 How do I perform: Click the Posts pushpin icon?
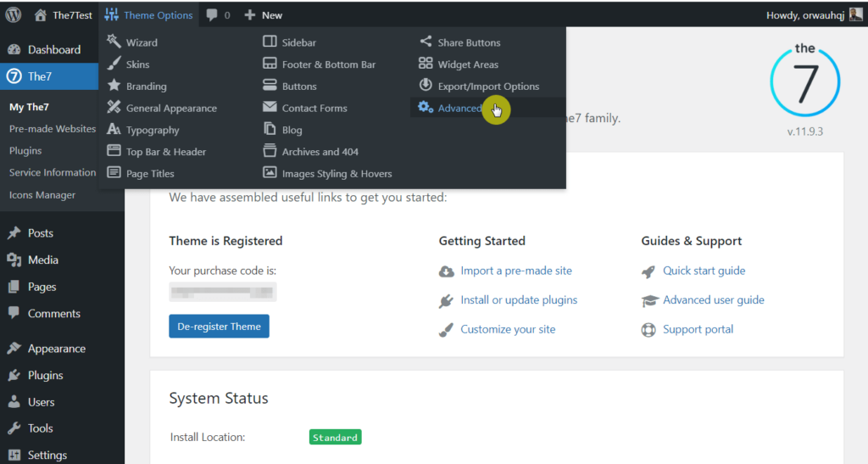coord(14,233)
